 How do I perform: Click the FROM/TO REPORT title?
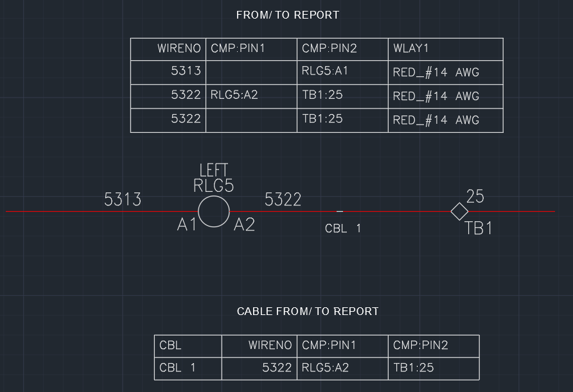(x=286, y=15)
